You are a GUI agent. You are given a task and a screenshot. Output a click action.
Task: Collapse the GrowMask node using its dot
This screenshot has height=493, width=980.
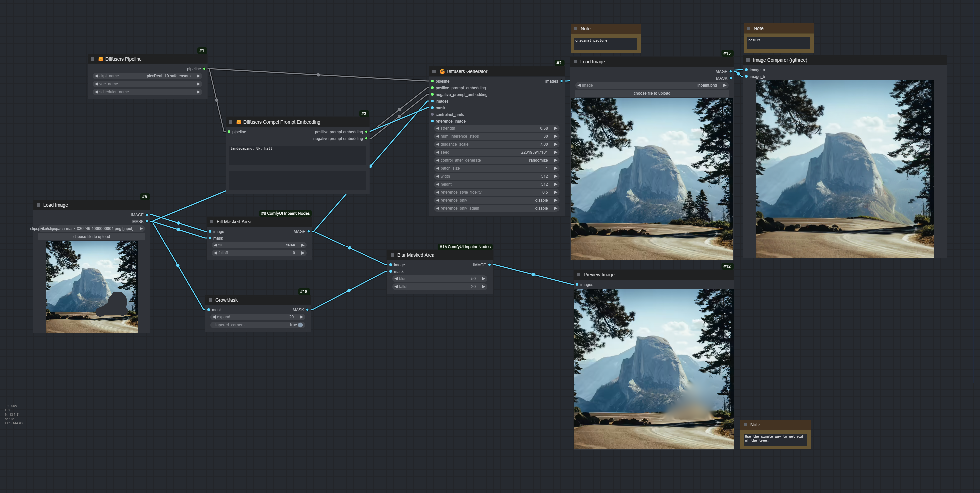tap(210, 300)
